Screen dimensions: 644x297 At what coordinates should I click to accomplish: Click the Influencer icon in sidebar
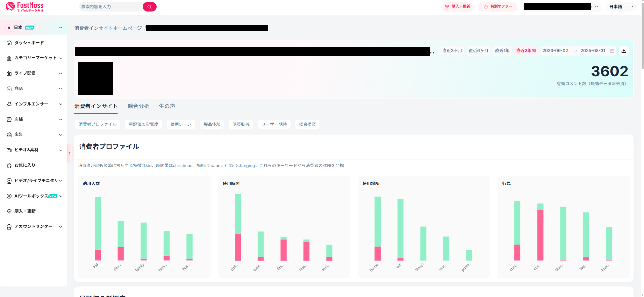click(x=9, y=104)
